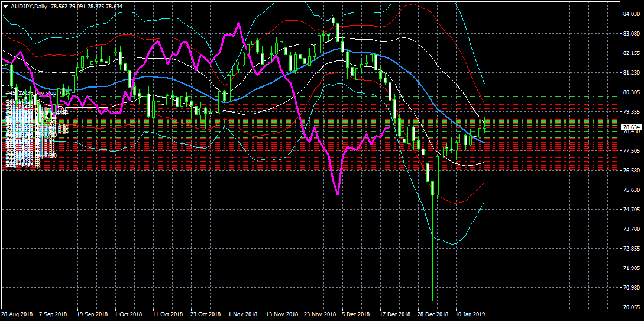Click the 70.055 price scale label
Image resolution: width=644 pixels, height=321 pixels.
tap(632, 307)
